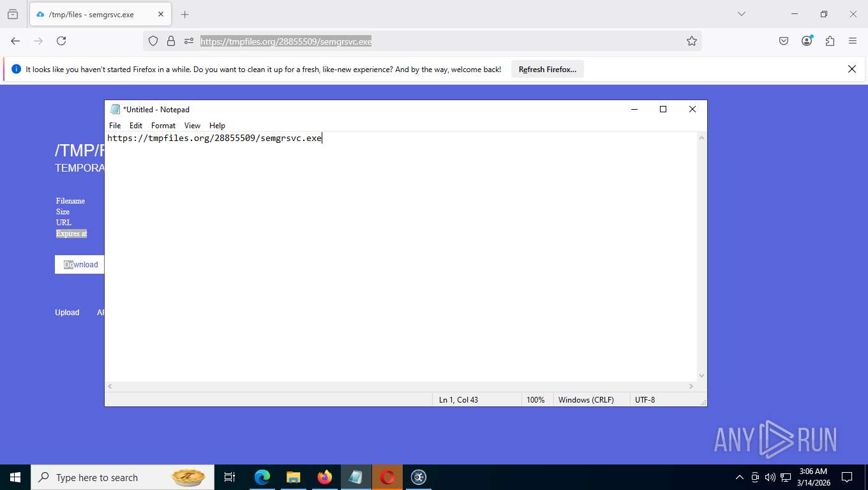Open Firefox account icon

click(807, 41)
